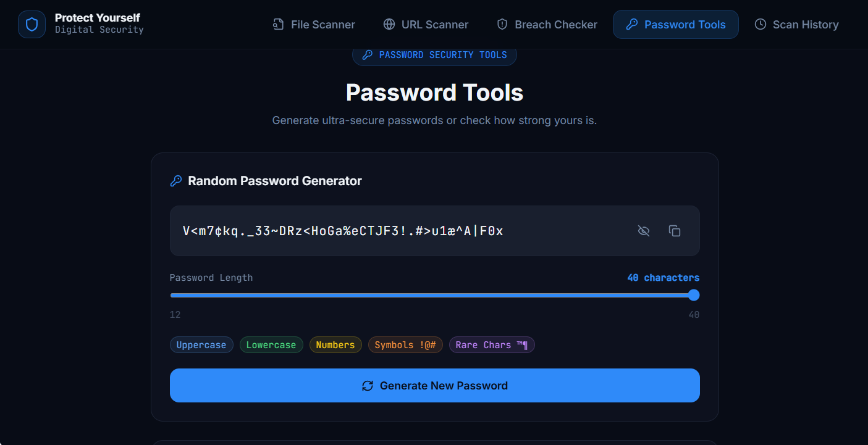The width and height of the screenshot is (868, 445).
Task: Open the File Scanner tab
Action: click(x=314, y=25)
